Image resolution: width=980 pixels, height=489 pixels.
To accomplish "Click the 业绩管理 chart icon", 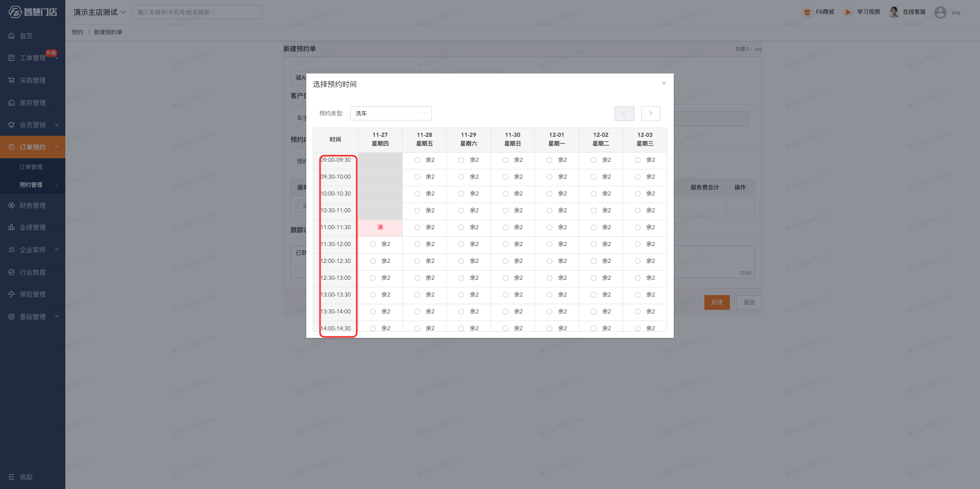I will pos(11,228).
